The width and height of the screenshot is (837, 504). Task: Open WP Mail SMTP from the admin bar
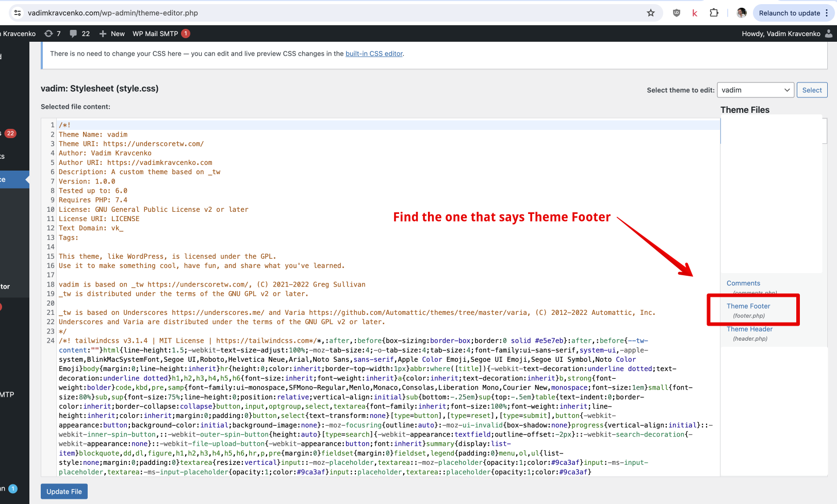coord(156,33)
